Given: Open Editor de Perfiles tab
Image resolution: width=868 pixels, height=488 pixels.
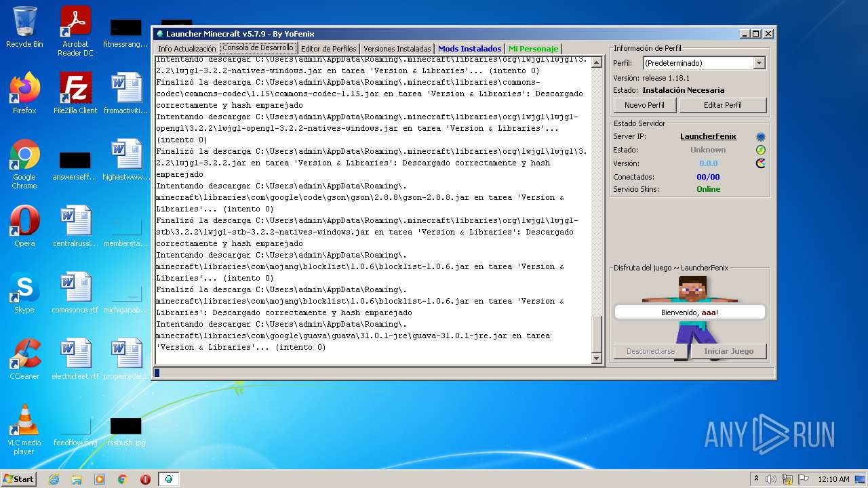Looking at the screenshot, I should tap(328, 49).
